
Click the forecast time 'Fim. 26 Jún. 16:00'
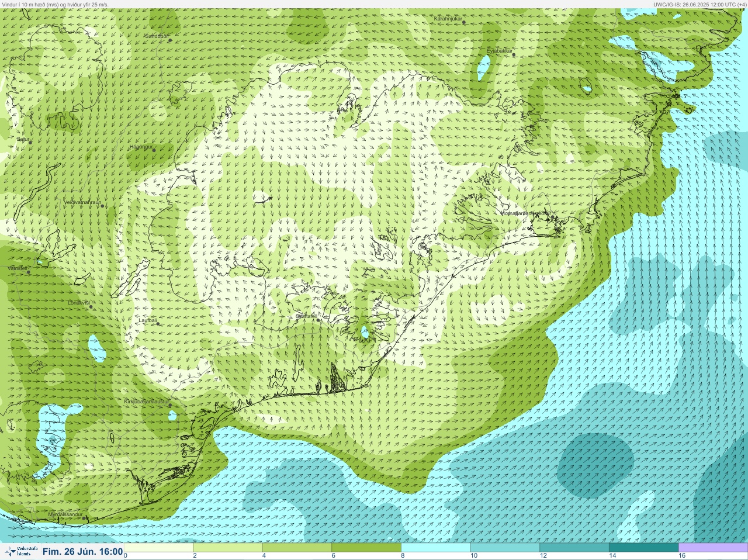point(82,551)
